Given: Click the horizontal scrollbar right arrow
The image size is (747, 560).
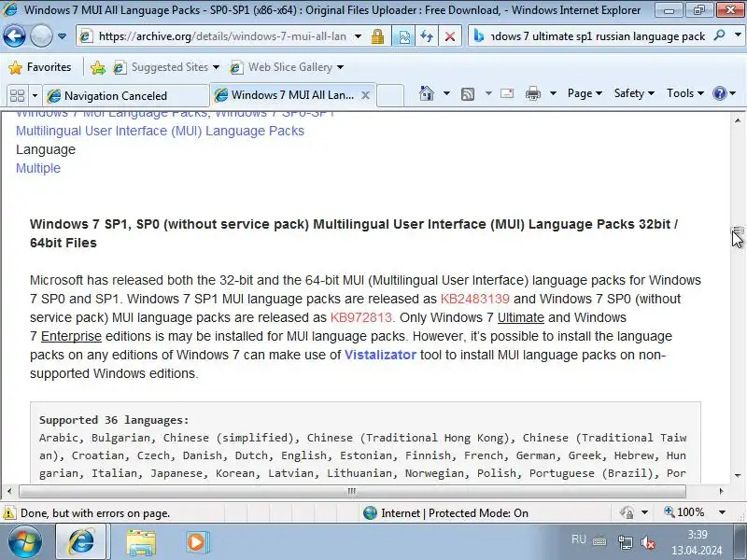Looking at the screenshot, I should click(721, 491).
